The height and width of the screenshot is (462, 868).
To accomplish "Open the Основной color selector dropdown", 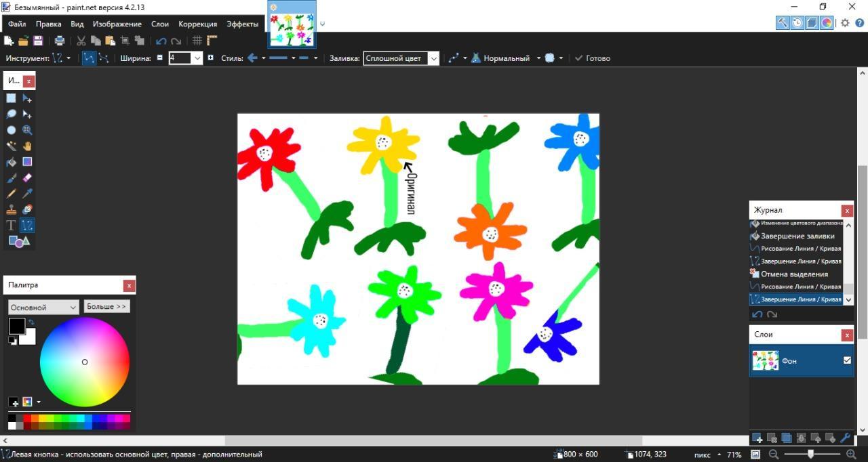I will point(43,307).
